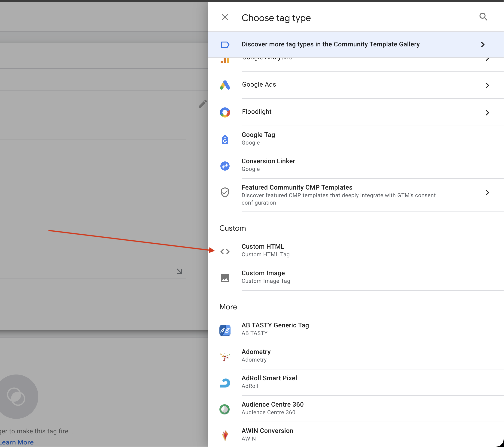
Task: Click the Conversion Linker icon
Action: click(x=225, y=166)
